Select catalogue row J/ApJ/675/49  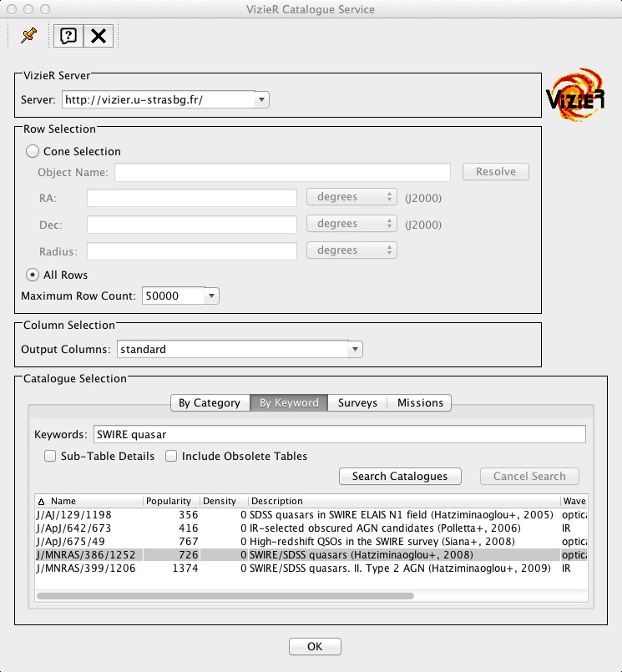point(311,541)
